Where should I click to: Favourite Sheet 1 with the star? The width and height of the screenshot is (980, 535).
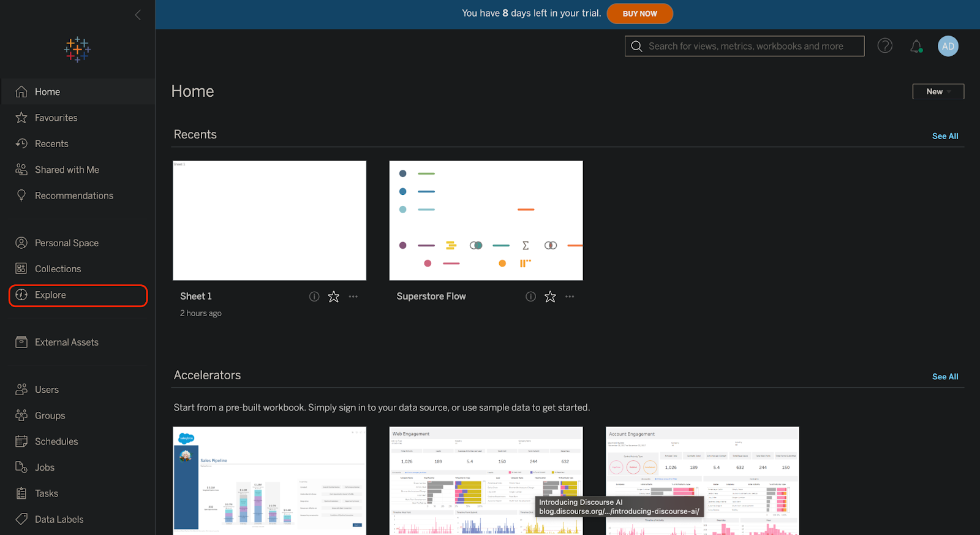(333, 297)
